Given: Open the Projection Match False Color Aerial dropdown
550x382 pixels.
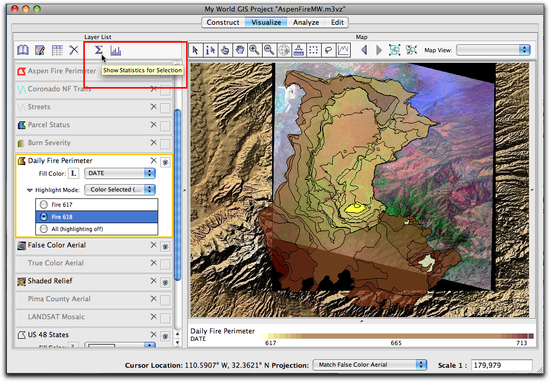Looking at the screenshot, I should tap(370, 365).
